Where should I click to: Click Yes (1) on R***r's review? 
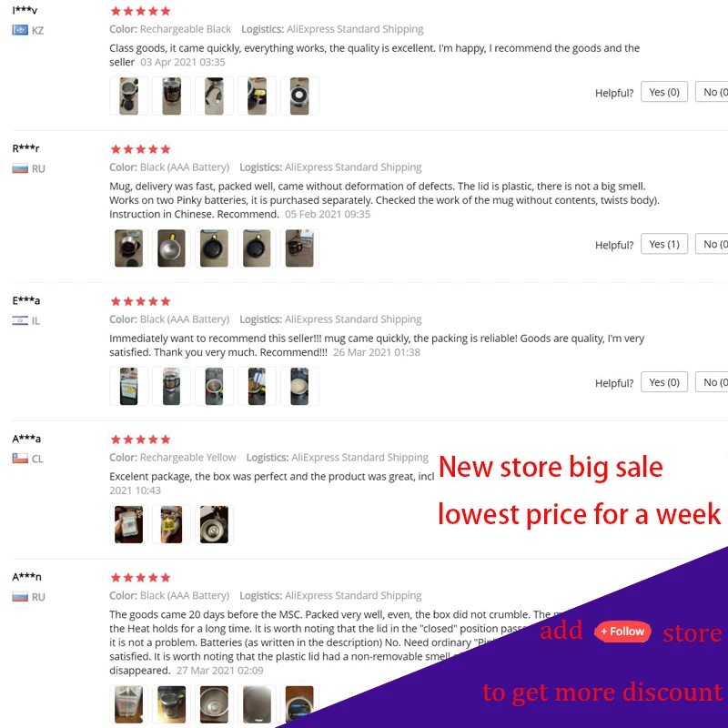pos(664,244)
